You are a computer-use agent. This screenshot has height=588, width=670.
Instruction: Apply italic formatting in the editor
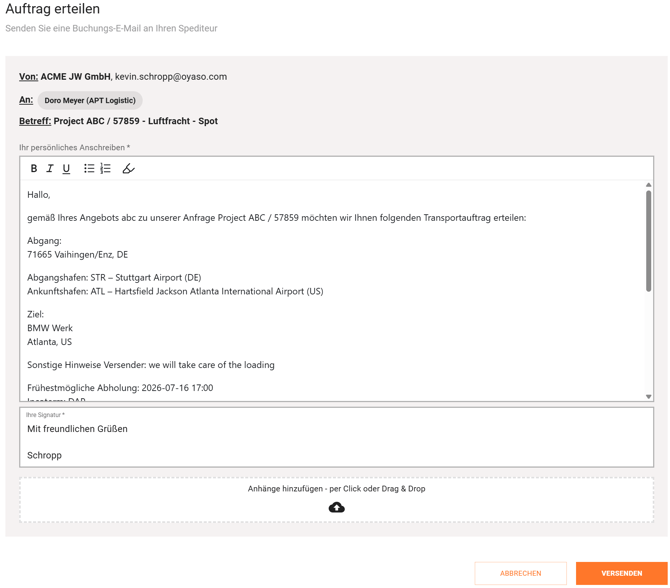(50, 169)
